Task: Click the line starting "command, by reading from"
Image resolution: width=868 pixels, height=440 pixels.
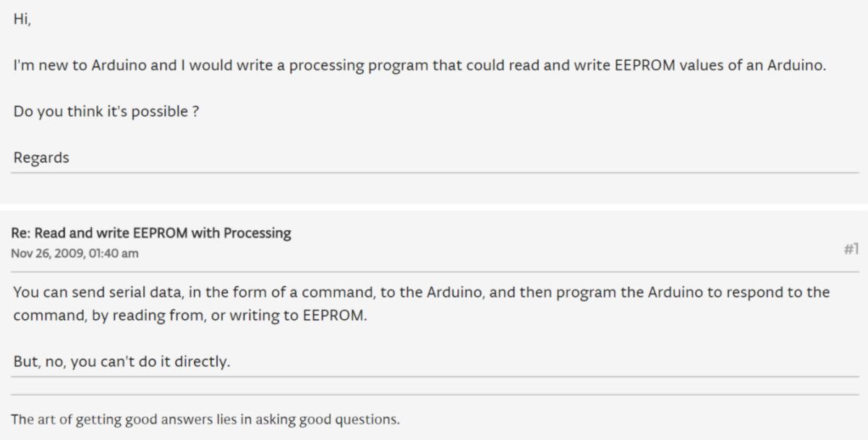Action: coord(190,316)
